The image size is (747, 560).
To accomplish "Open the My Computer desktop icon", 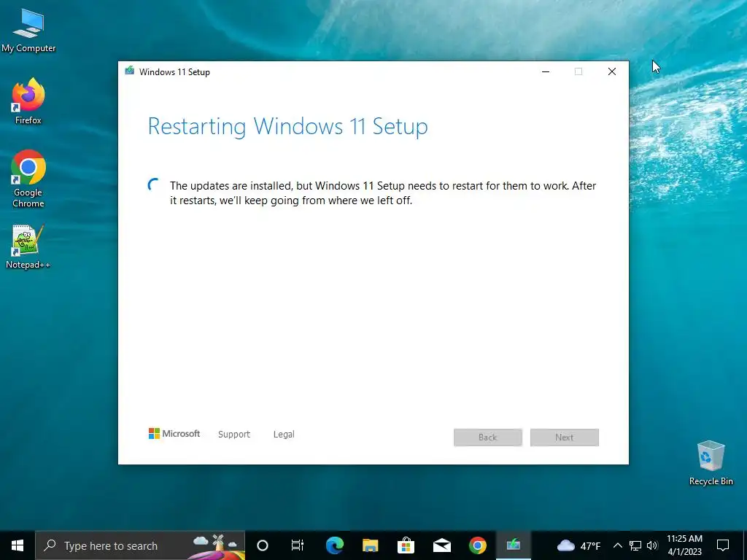I will [28, 31].
